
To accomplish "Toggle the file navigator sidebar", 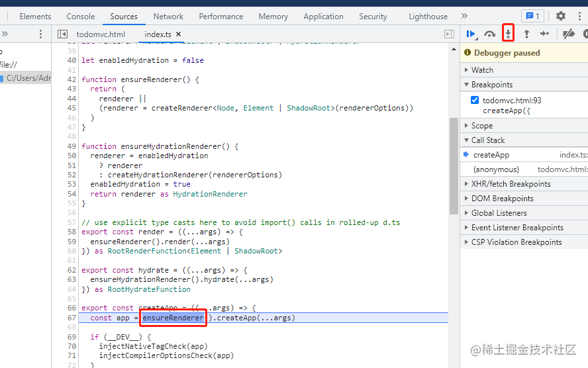I will (62, 34).
